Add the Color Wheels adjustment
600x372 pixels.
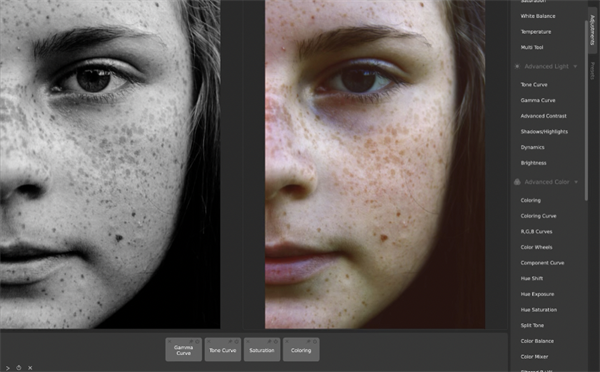536,247
